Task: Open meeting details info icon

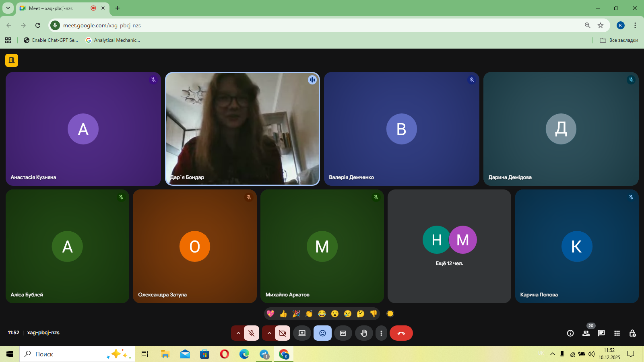Action: tap(570, 333)
